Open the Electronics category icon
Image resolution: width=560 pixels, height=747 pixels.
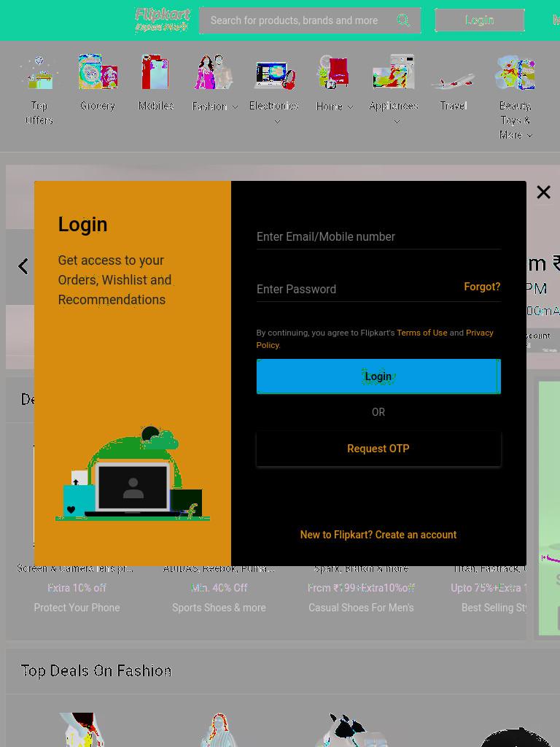click(x=275, y=74)
